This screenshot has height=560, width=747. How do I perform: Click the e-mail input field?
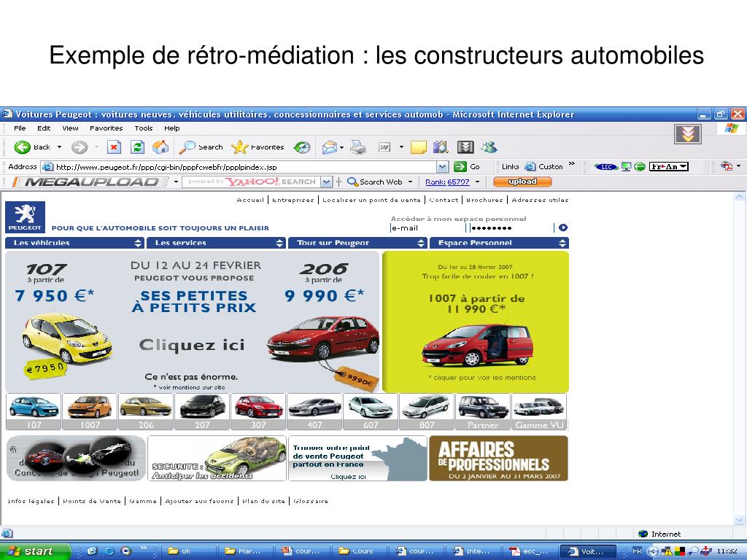click(427, 227)
